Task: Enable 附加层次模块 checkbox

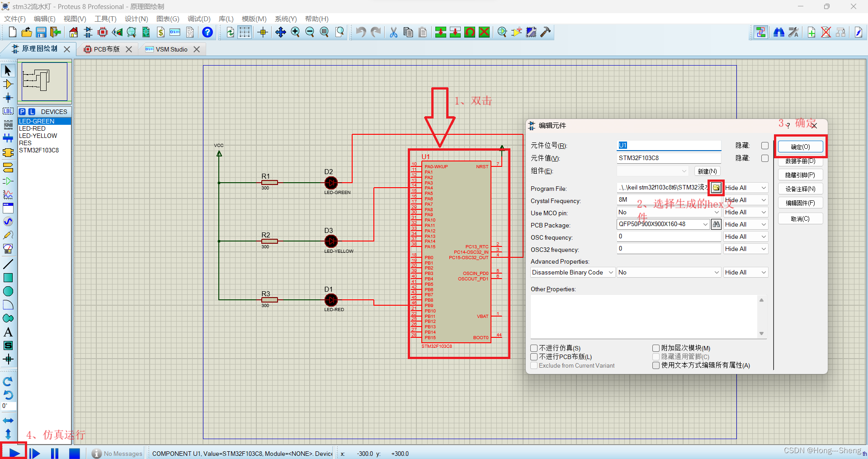Action: click(656, 348)
